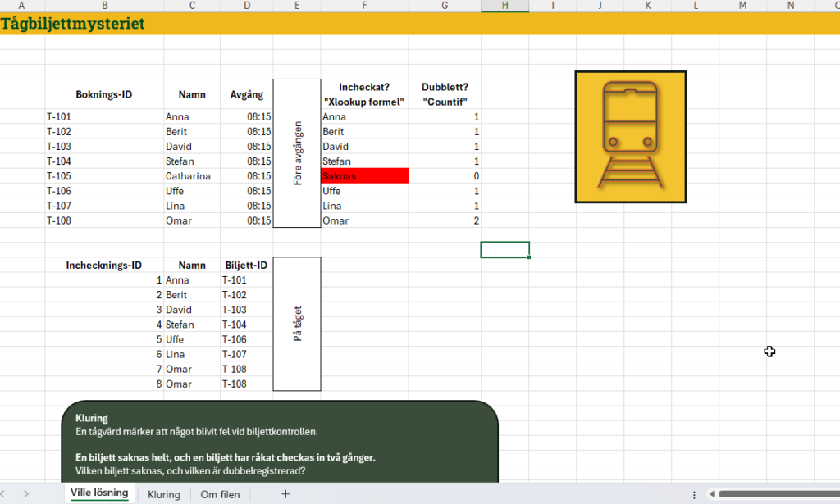Select the column B header

(x=104, y=6)
